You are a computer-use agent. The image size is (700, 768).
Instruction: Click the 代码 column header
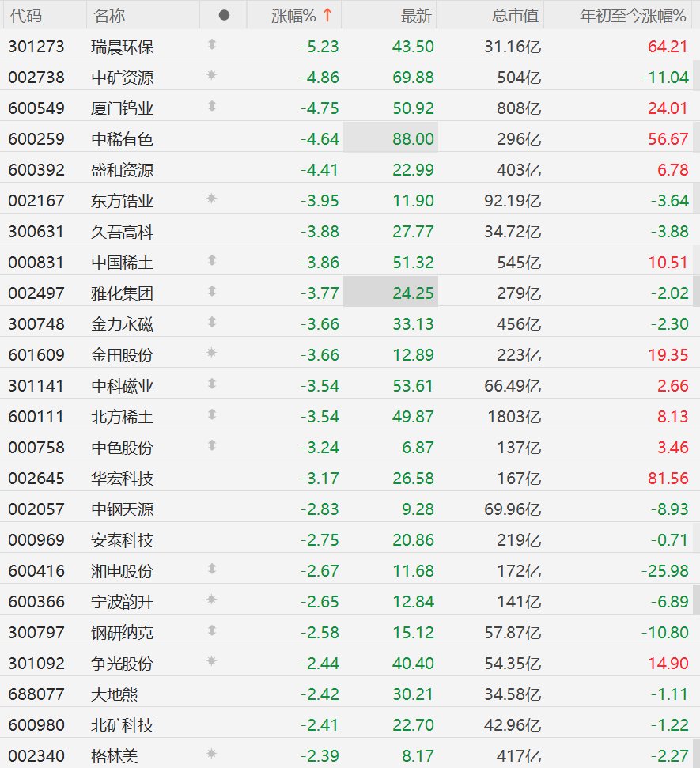pyautogui.click(x=26, y=16)
